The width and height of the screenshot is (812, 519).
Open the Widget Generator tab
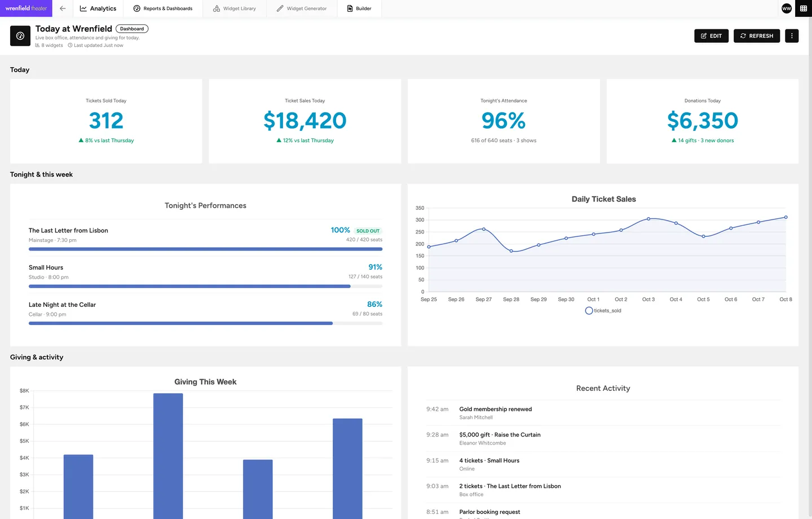coord(302,8)
